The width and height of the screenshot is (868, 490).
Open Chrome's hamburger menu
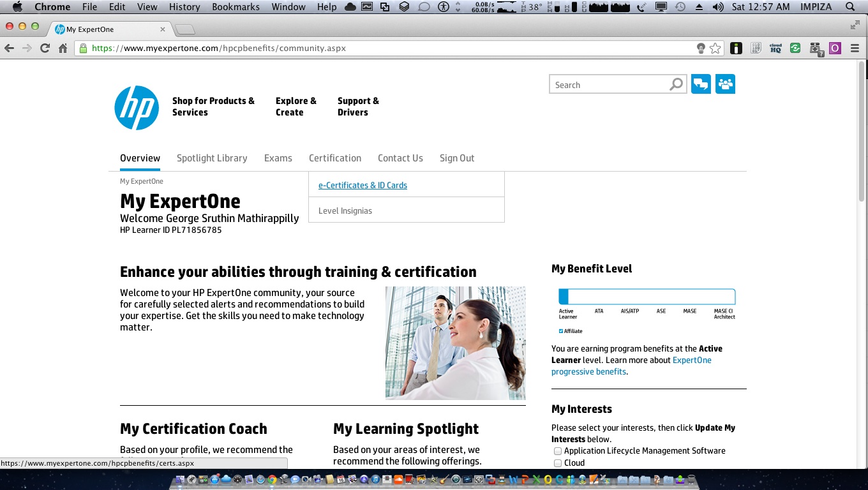pos(855,48)
